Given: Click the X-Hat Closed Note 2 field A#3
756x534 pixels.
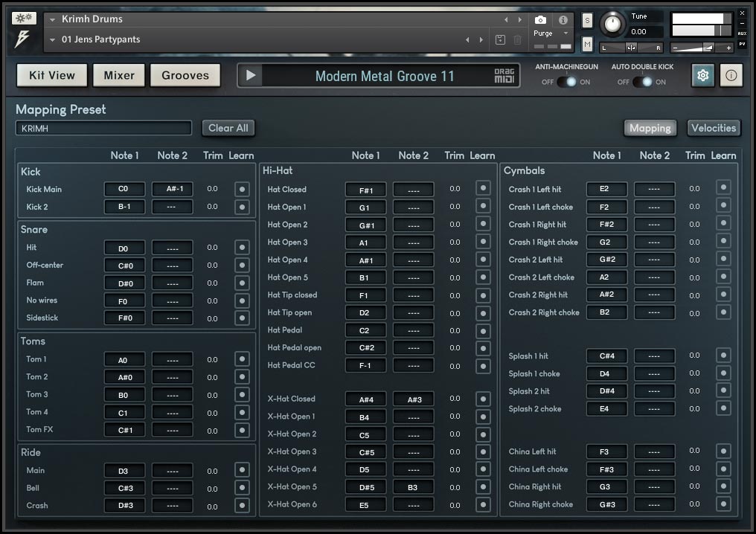Looking at the screenshot, I should tap(414, 399).
